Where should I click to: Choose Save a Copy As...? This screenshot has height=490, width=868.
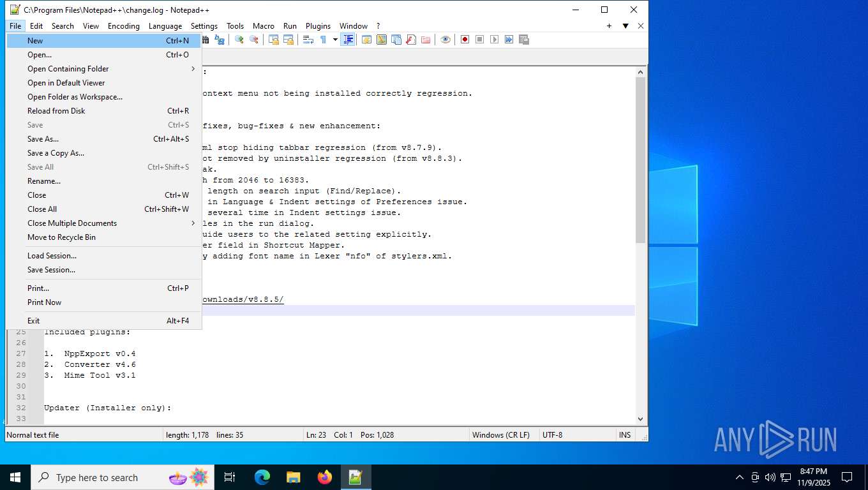click(x=103, y=153)
